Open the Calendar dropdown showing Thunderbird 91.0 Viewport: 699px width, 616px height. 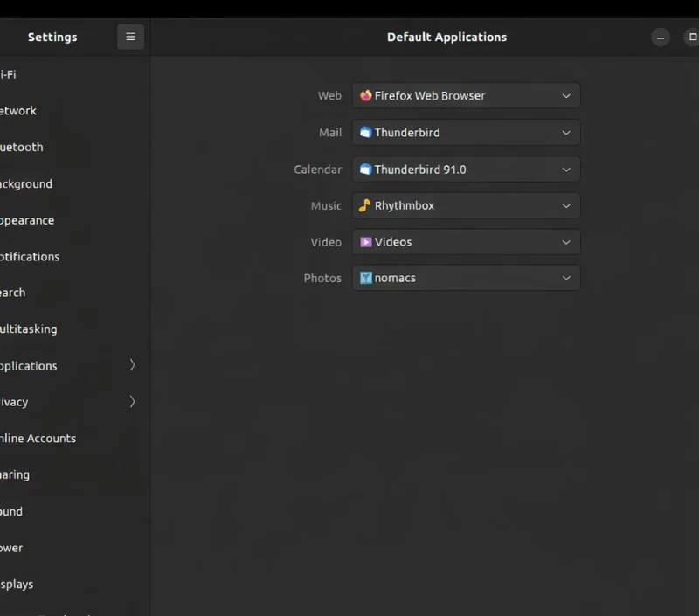(x=466, y=170)
